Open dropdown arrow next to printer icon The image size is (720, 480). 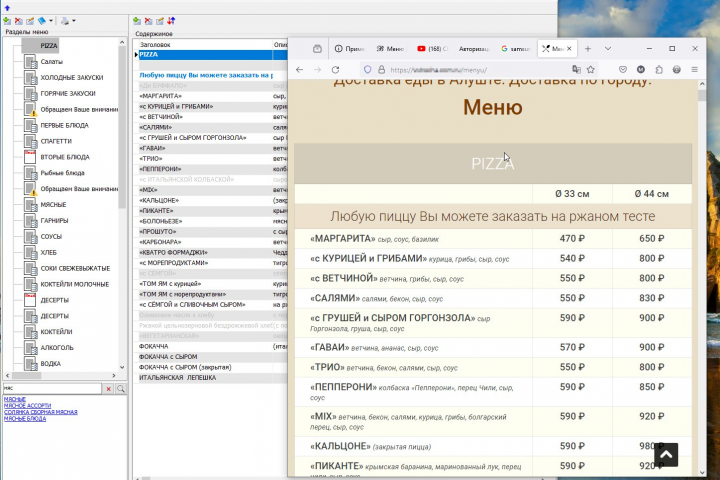[73, 21]
